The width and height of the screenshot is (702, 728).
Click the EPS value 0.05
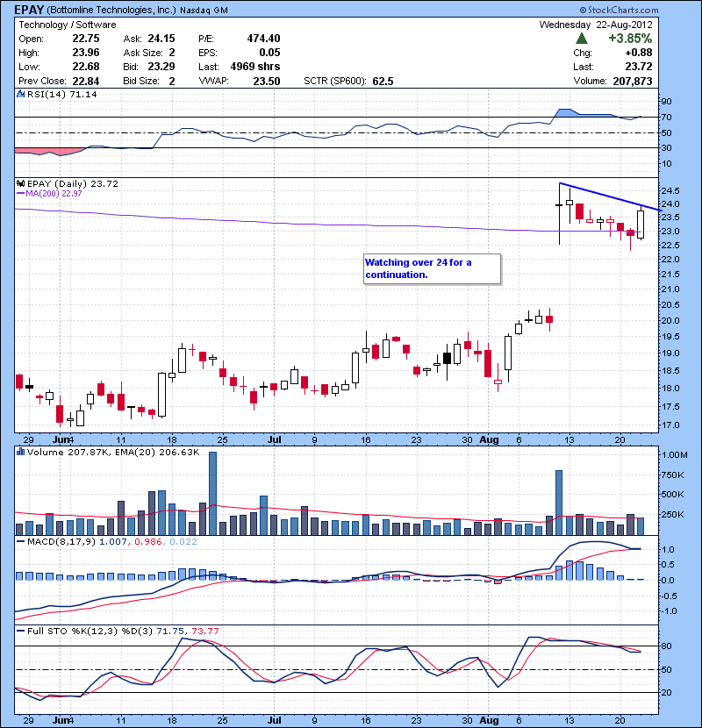click(269, 53)
